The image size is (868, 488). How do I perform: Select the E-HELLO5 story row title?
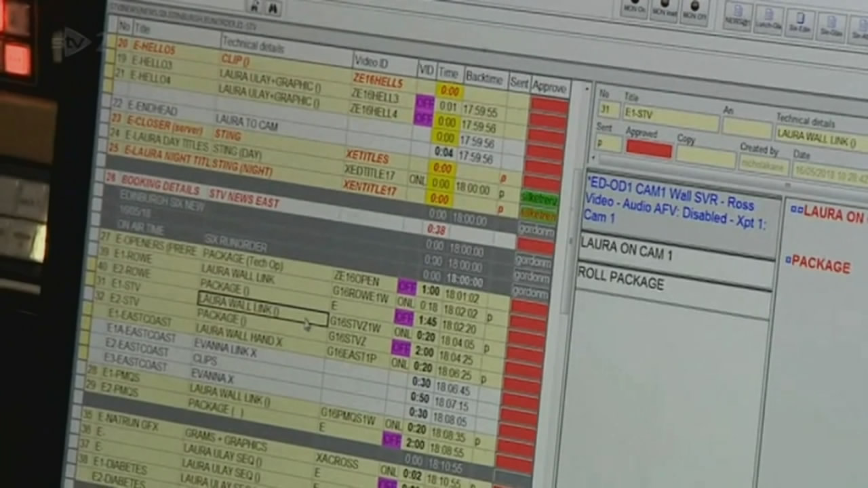[x=154, y=48]
